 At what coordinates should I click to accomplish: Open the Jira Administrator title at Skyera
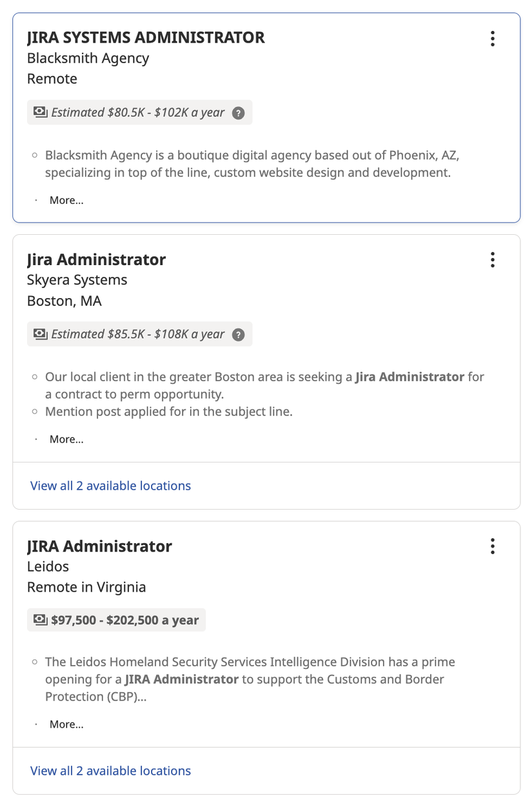pos(96,259)
